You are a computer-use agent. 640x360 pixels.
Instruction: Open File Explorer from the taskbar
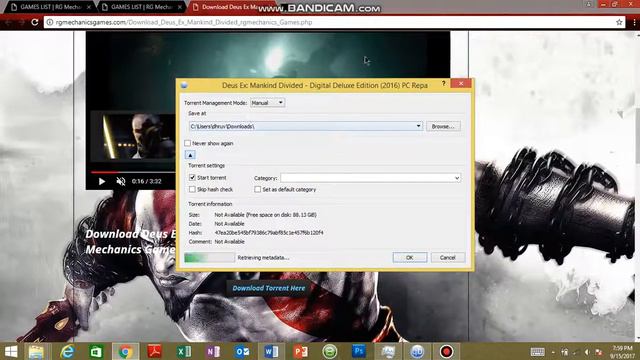(x=36, y=351)
